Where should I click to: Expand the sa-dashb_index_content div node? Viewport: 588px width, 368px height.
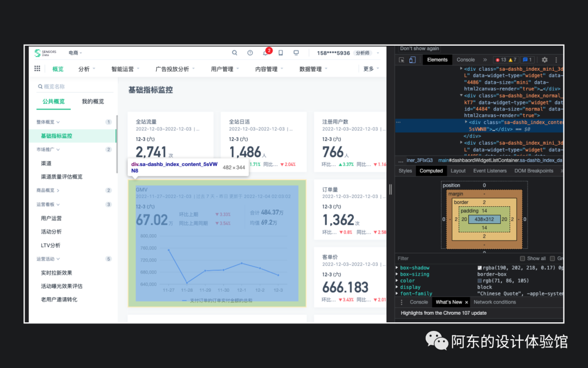point(466,122)
